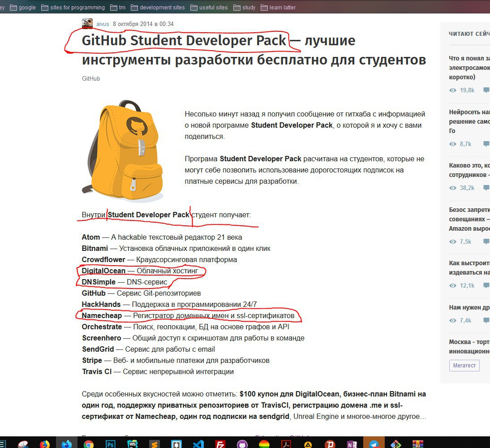Click views eye icon beside 19,8k

(452, 90)
